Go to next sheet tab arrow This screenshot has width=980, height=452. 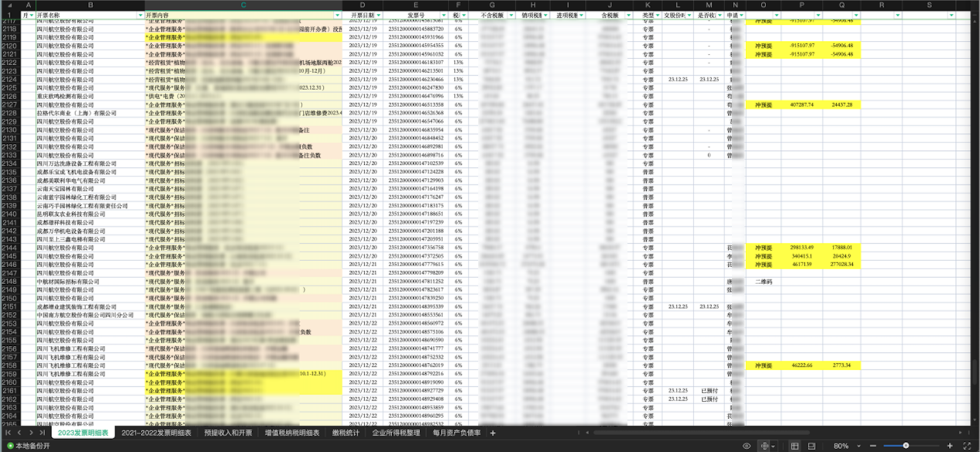click(31, 433)
